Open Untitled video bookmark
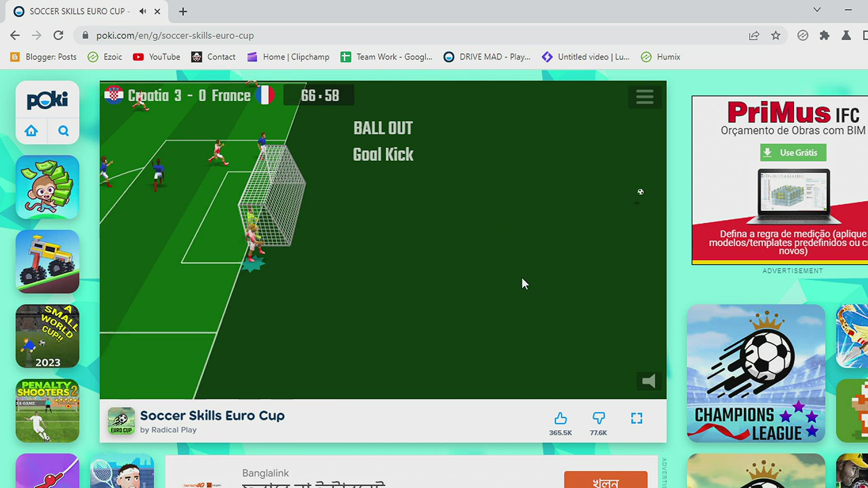This screenshot has width=868, height=488. [586, 57]
